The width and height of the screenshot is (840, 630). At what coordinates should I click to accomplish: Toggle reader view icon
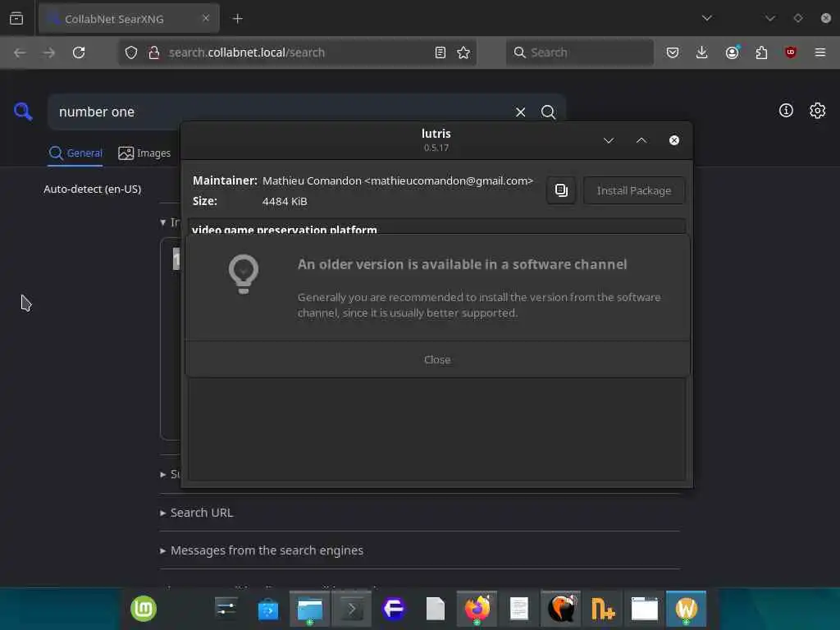[x=441, y=52]
